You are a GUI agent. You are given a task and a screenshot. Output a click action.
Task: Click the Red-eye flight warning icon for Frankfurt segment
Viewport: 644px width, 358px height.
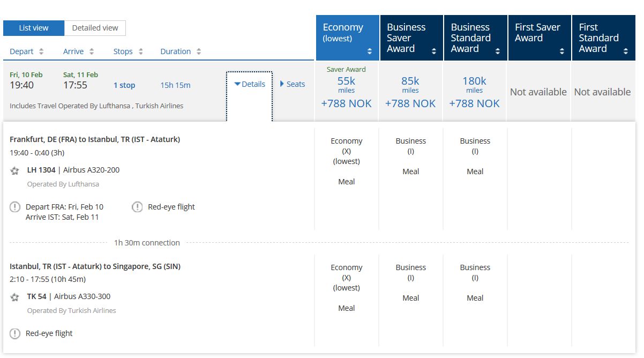137,207
